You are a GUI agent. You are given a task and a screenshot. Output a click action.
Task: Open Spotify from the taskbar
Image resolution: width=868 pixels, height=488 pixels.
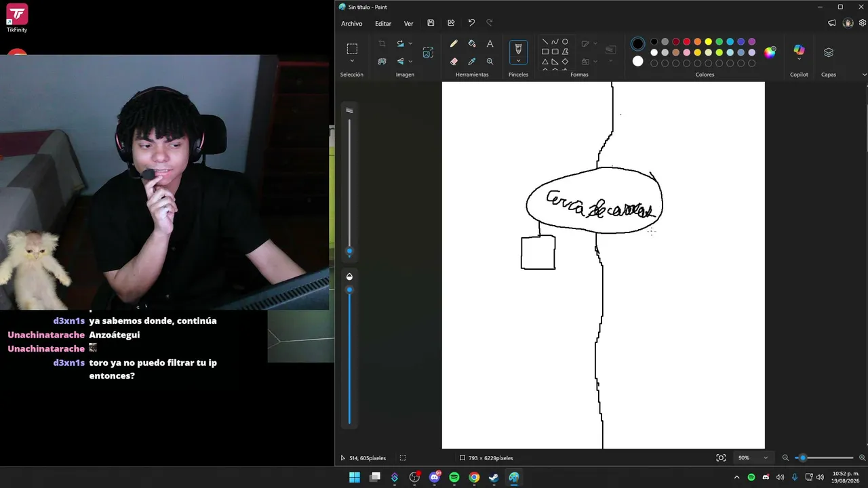coord(454,477)
